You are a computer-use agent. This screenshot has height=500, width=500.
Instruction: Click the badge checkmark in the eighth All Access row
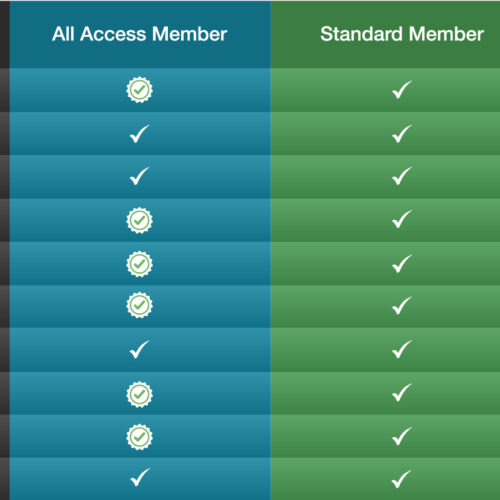[x=140, y=395]
